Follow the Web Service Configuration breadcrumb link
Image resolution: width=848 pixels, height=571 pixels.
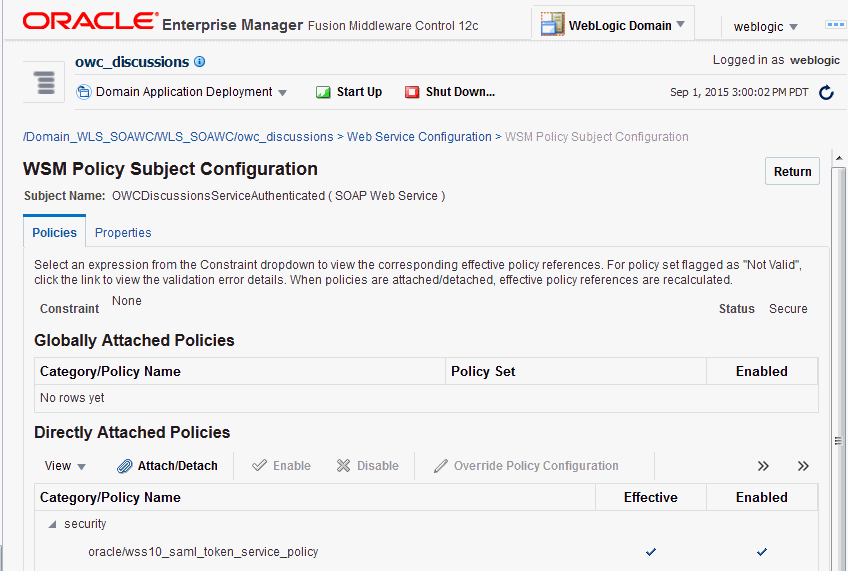click(419, 137)
